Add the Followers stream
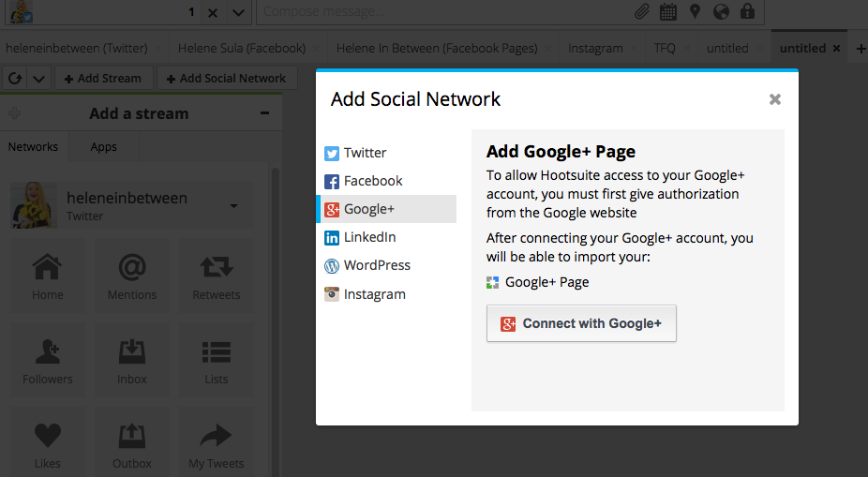The height and width of the screenshot is (477, 868). (x=48, y=361)
